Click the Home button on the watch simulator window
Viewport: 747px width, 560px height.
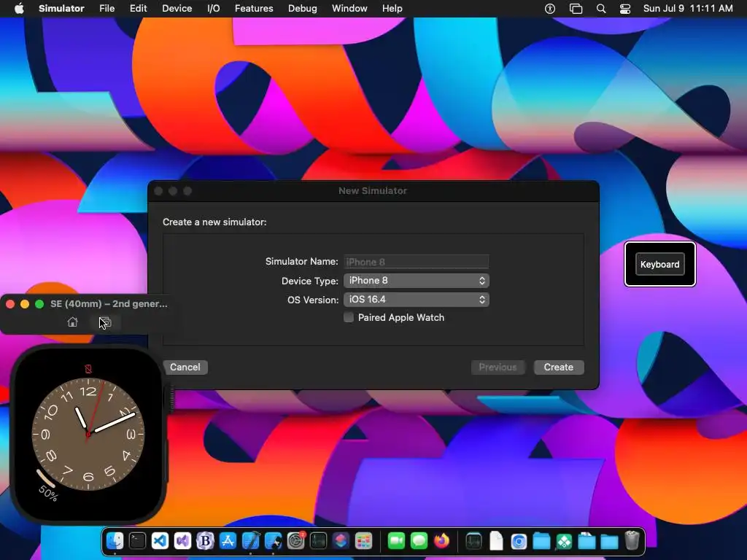pos(72,322)
